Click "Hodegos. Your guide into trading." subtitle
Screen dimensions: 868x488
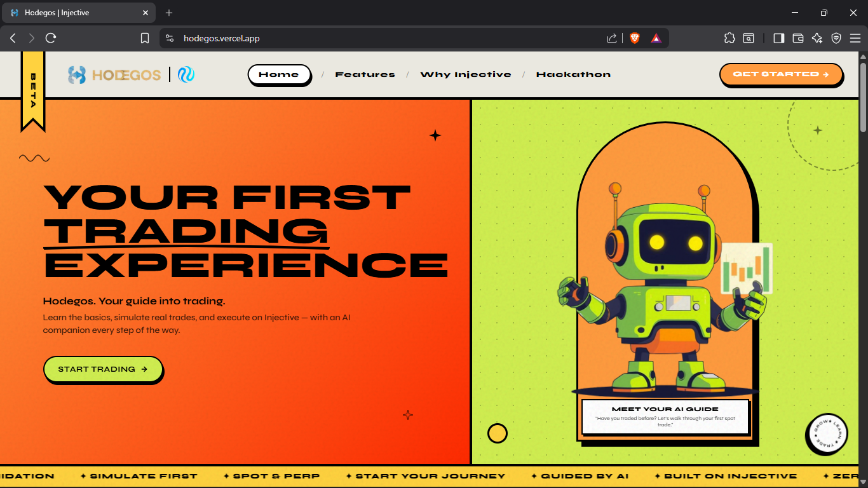134,301
